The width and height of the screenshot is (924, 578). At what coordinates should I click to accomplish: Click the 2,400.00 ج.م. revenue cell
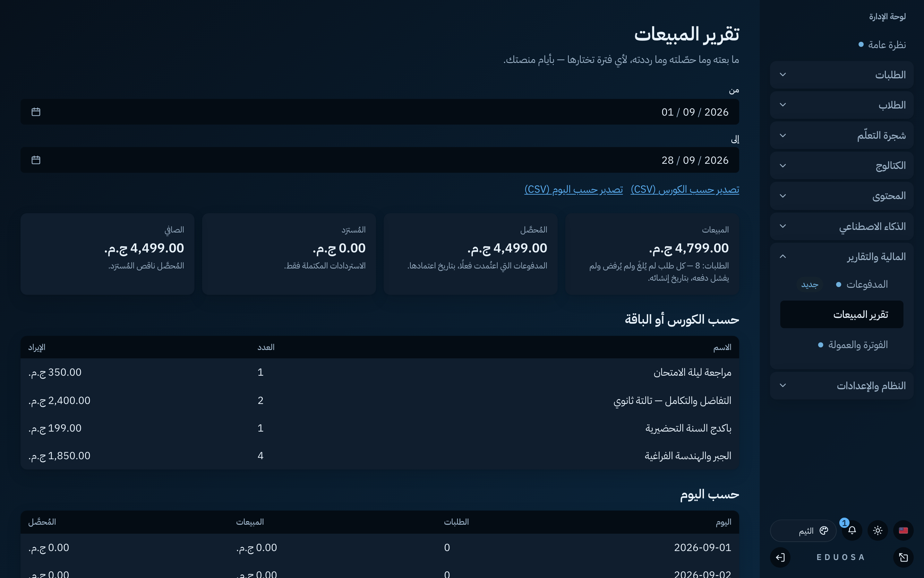pos(59,400)
